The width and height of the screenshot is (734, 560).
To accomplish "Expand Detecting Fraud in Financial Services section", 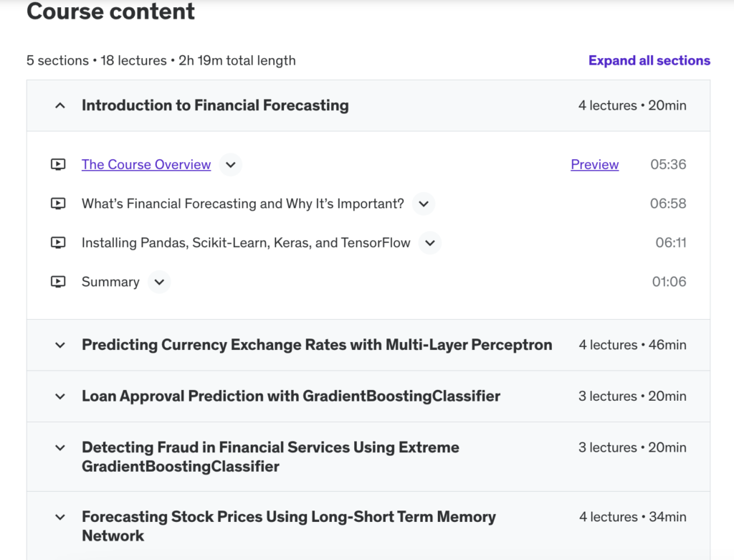I will 60,447.
